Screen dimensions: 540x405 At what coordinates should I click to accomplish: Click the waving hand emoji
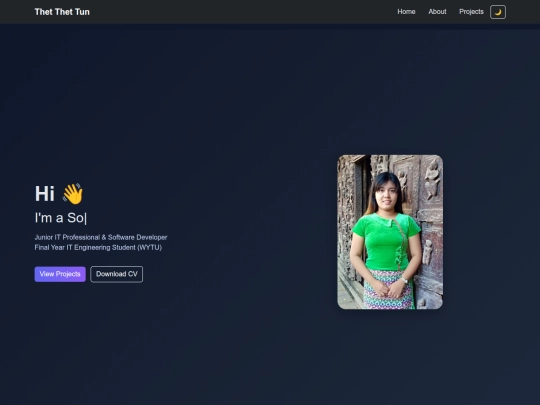[73, 194]
